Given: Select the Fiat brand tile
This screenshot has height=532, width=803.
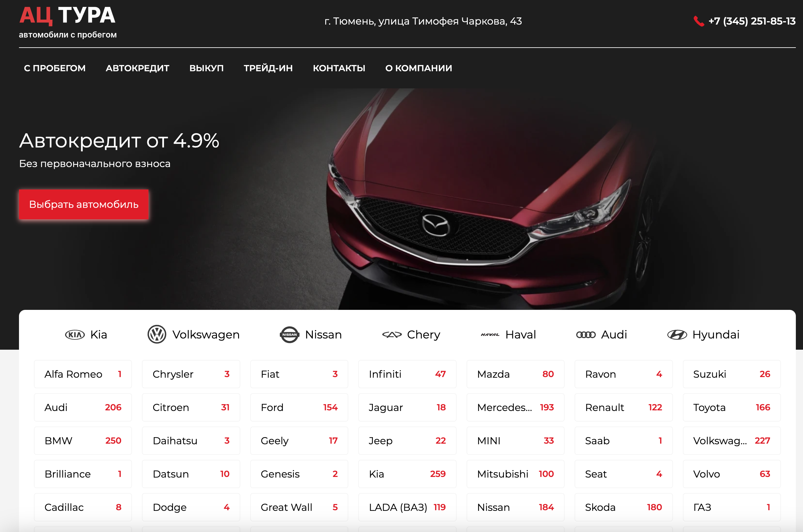Looking at the screenshot, I should click(299, 374).
